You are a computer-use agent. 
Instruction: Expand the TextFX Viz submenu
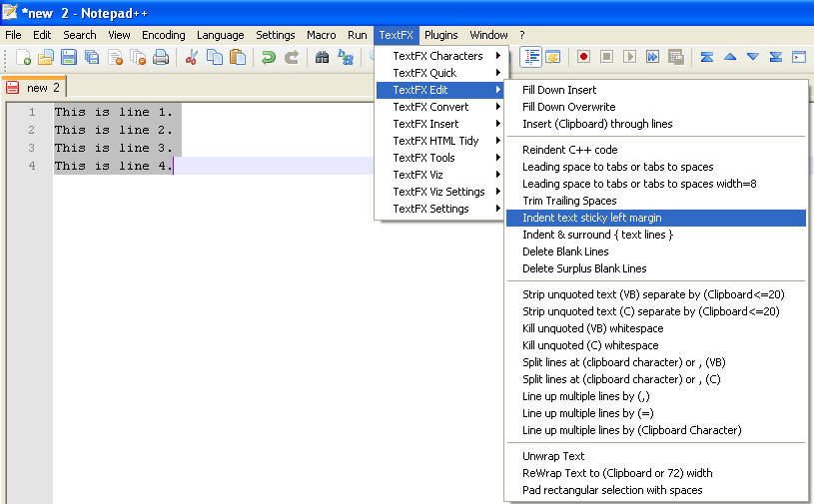(439, 175)
